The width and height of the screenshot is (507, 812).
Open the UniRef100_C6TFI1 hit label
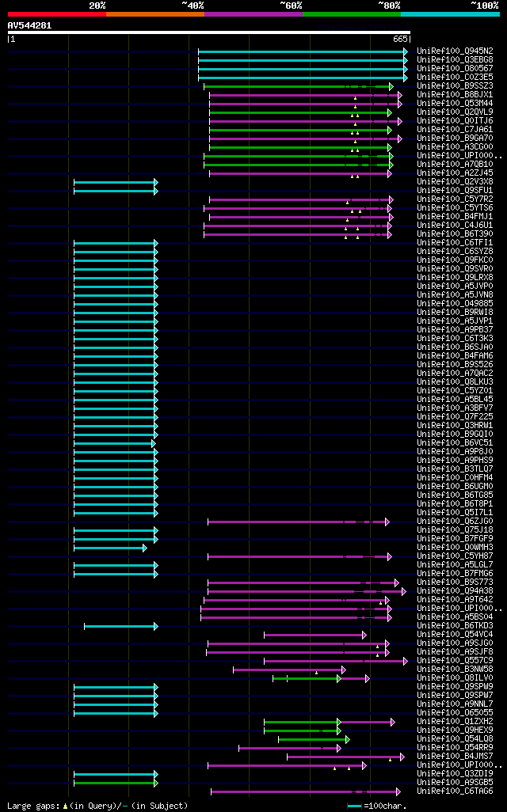456,242
